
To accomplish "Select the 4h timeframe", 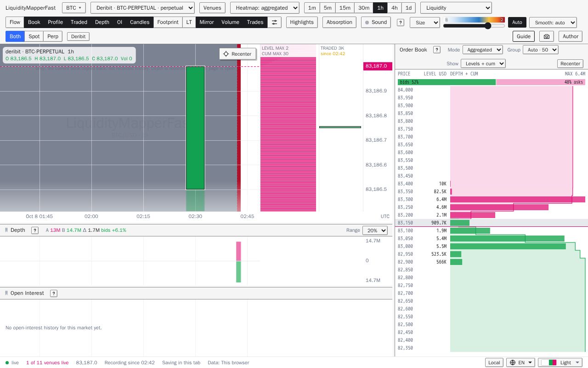I will coord(394,8).
